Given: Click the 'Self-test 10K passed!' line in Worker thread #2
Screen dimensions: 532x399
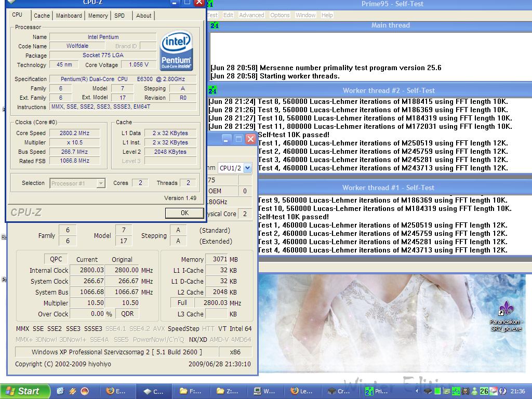Looking at the screenshot, I should tap(294, 135).
